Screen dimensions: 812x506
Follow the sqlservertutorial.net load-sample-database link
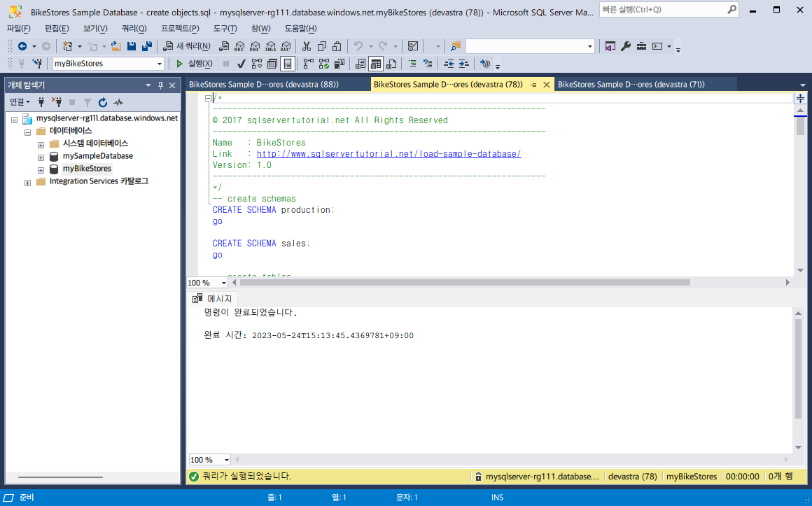coord(389,154)
